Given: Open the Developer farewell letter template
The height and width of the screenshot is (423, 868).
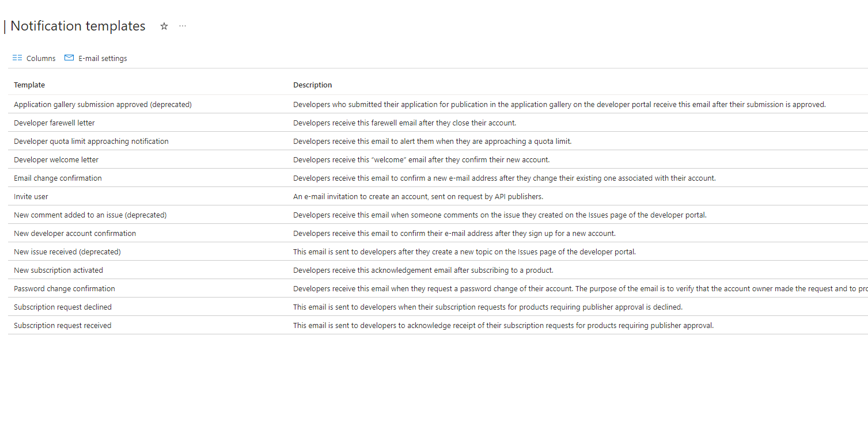Looking at the screenshot, I should pyautogui.click(x=54, y=123).
